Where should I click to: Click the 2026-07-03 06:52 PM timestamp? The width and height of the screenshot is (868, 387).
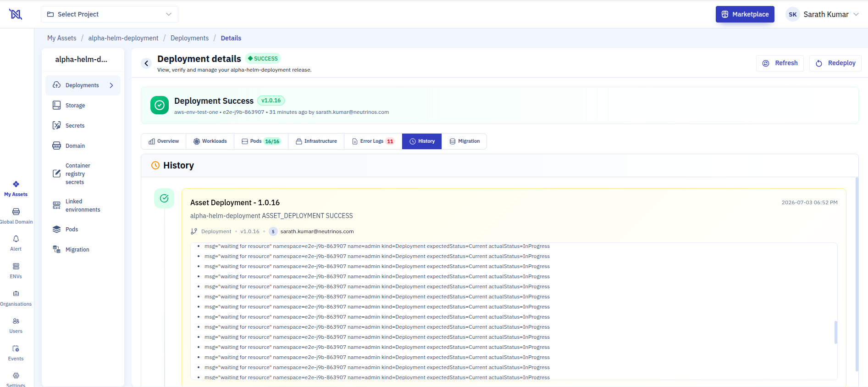(x=809, y=202)
